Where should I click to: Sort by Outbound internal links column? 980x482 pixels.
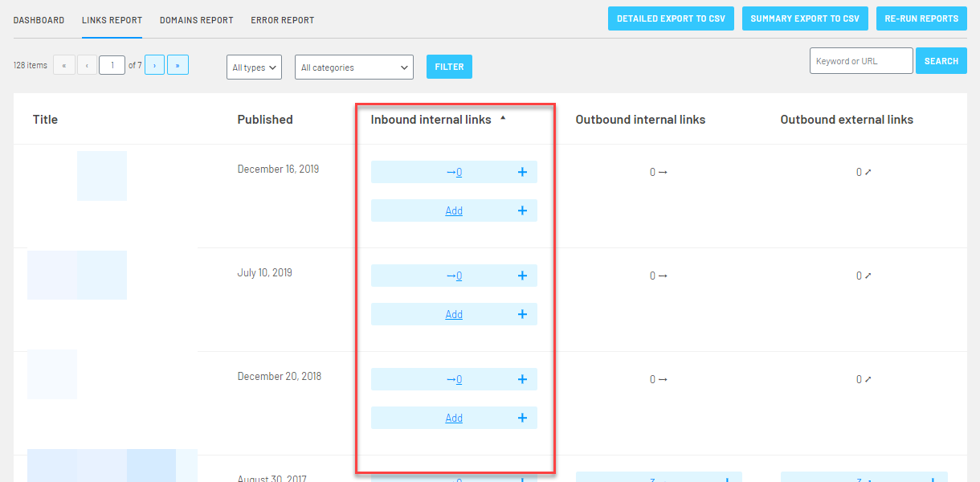640,119
